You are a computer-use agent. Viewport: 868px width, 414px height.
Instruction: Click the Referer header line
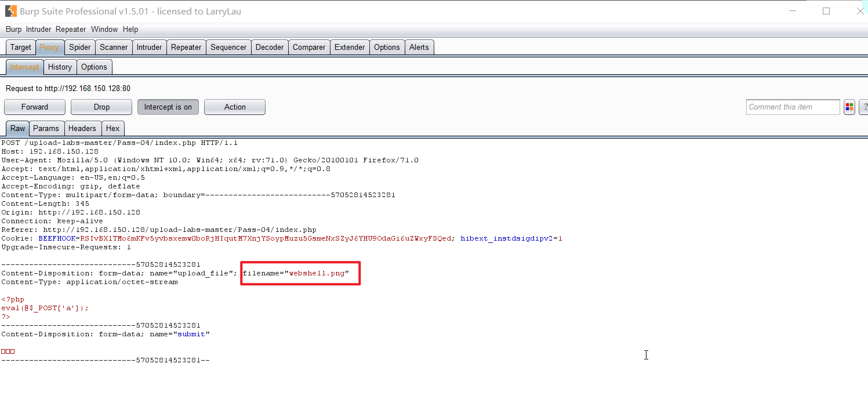pos(159,230)
